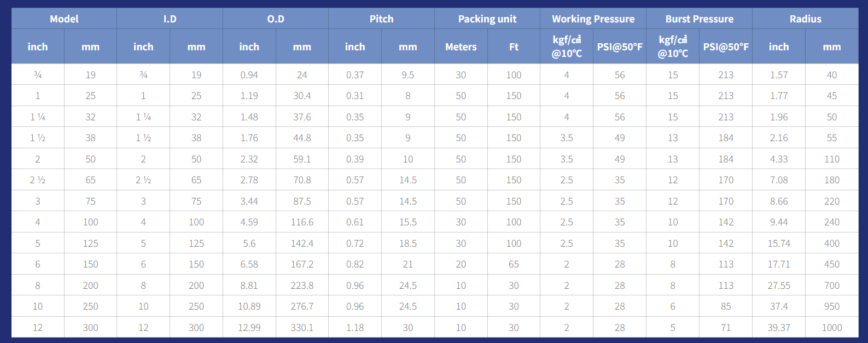
Task: Click the I.D column header
Action: point(170,19)
